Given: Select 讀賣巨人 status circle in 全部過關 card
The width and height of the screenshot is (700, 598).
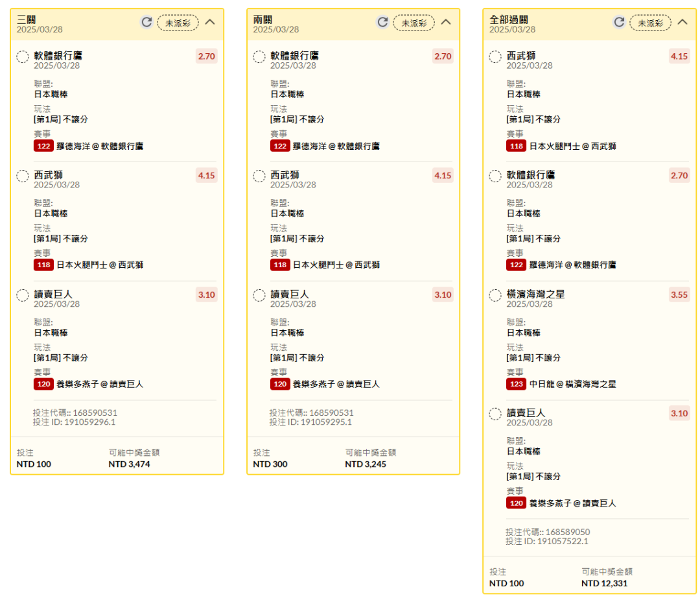Looking at the screenshot, I should point(495,414).
